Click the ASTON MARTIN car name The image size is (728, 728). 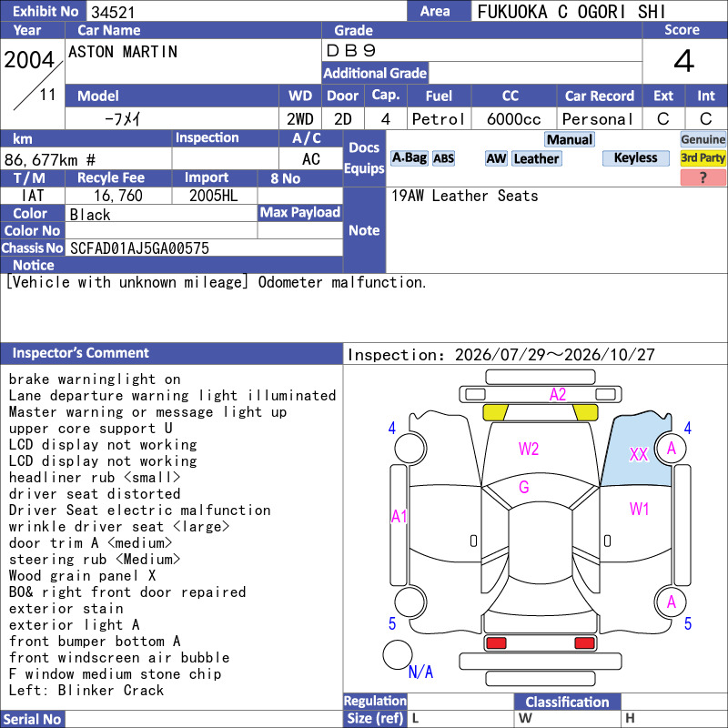point(123,52)
